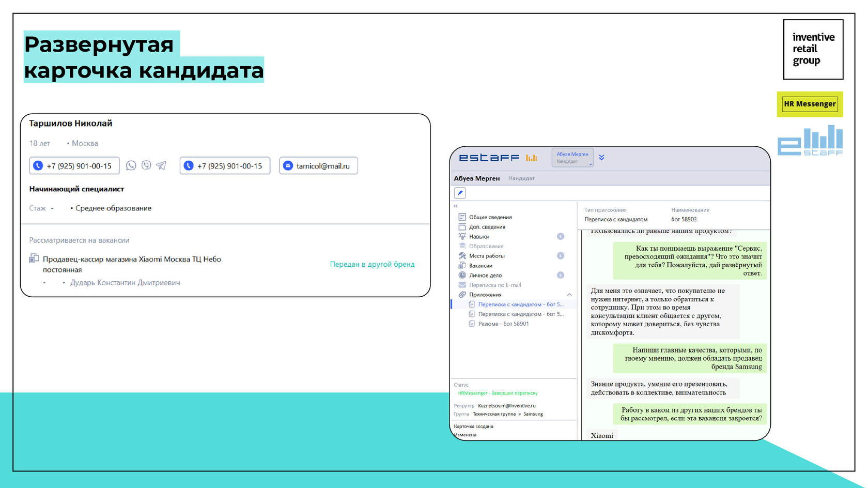The height and width of the screenshot is (488, 868).
Task: Click the count badge next to Навыки
Action: [561, 236]
